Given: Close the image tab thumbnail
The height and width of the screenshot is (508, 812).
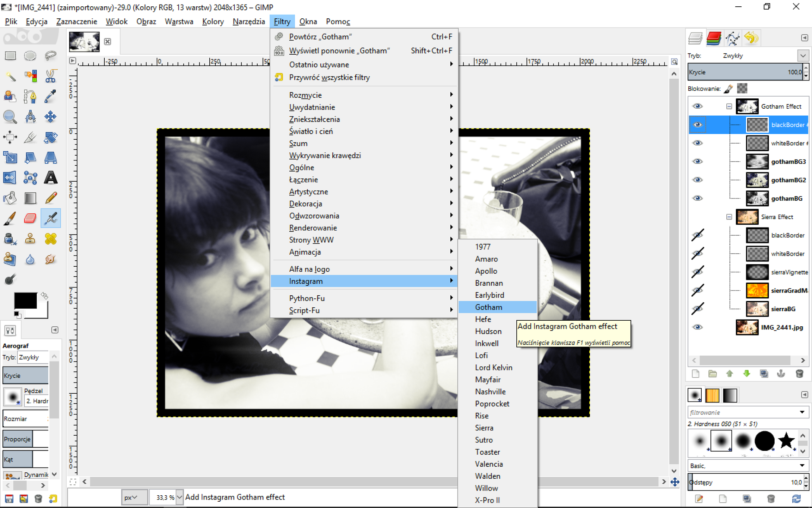Looking at the screenshot, I should (107, 42).
